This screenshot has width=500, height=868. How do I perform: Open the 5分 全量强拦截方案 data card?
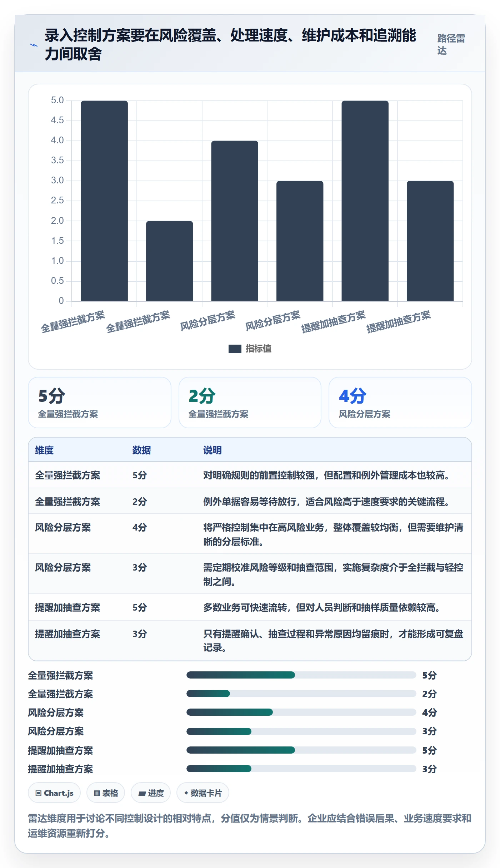point(100,403)
